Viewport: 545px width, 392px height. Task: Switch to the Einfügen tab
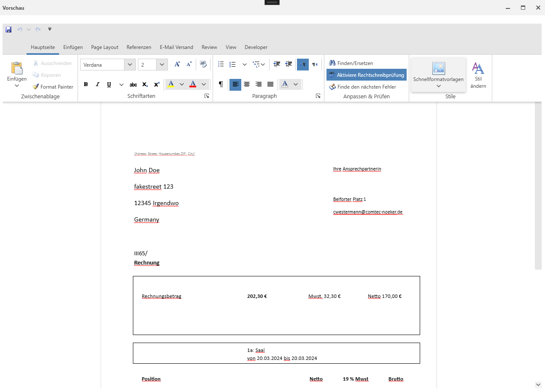click(73, 47)
